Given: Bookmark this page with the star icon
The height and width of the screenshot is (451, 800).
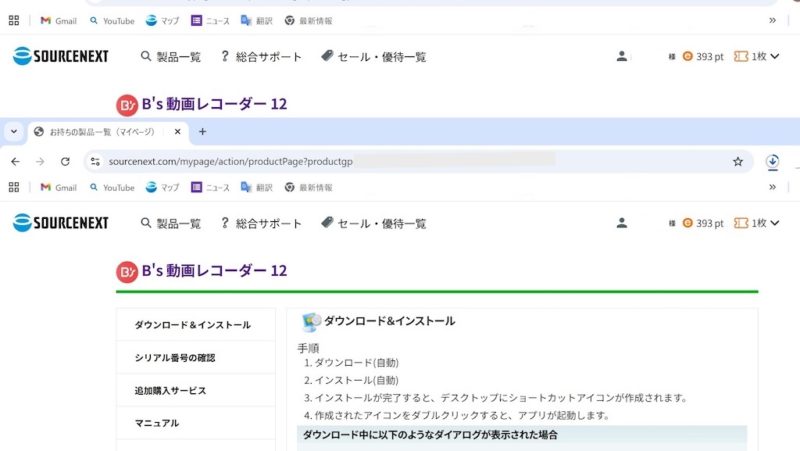Looking at the screenshot, I should click(738, 161).
